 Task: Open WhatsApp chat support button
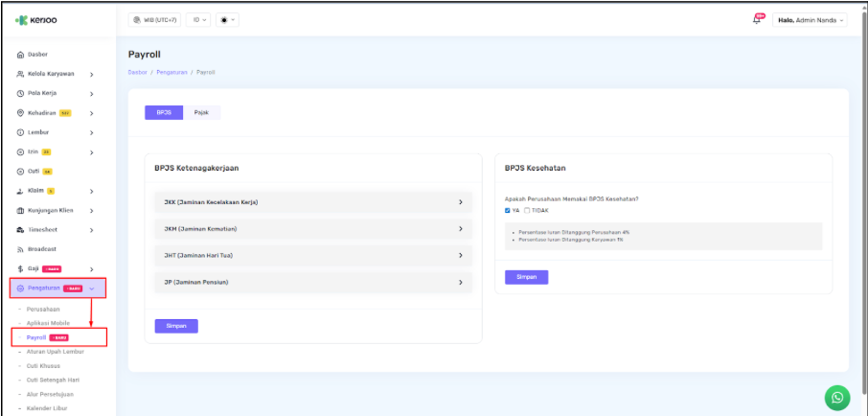pyautogui.click(x=837, y=397)
